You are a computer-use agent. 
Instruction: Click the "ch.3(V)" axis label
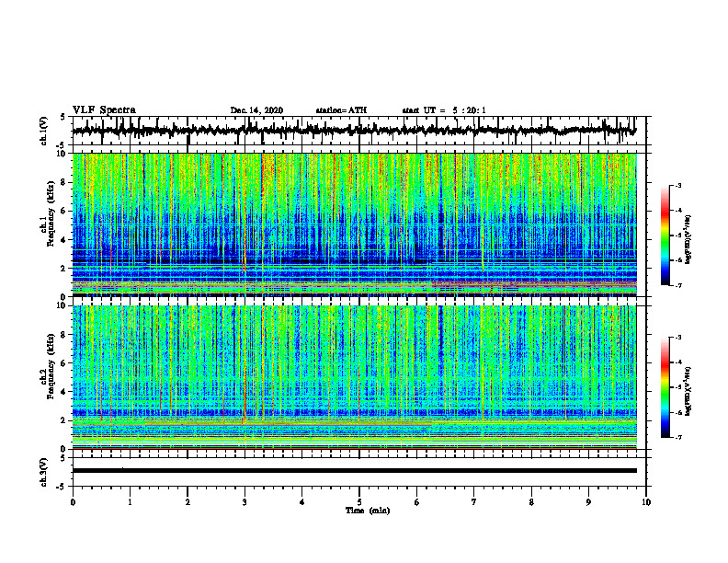(44, 472)
